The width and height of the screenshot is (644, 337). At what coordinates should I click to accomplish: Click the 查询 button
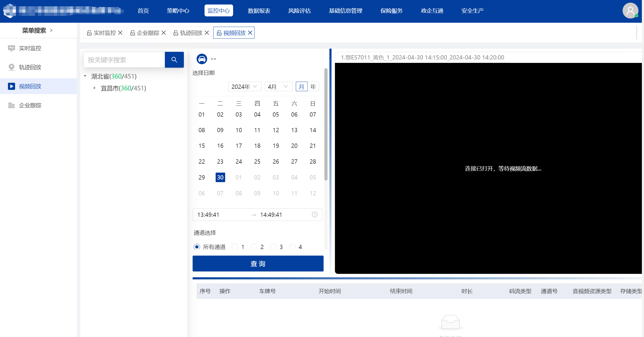258,264
